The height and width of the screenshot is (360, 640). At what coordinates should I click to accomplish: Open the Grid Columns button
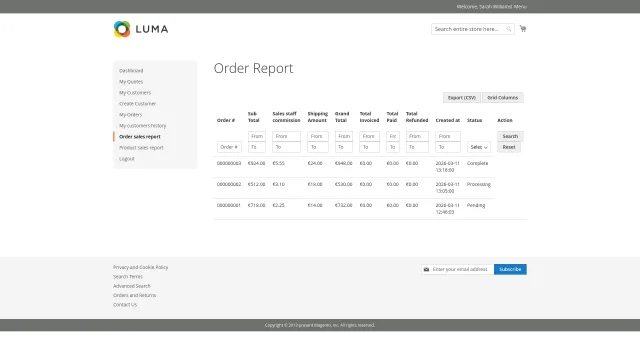click(x=502, y=98)
